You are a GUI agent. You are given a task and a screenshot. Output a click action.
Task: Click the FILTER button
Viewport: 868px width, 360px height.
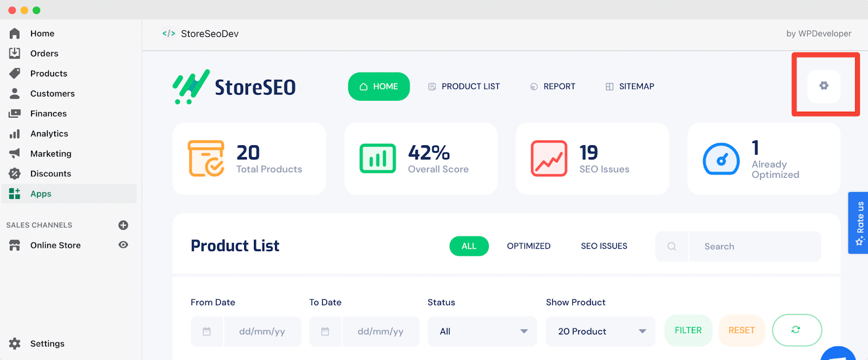(x=688, y=330)
